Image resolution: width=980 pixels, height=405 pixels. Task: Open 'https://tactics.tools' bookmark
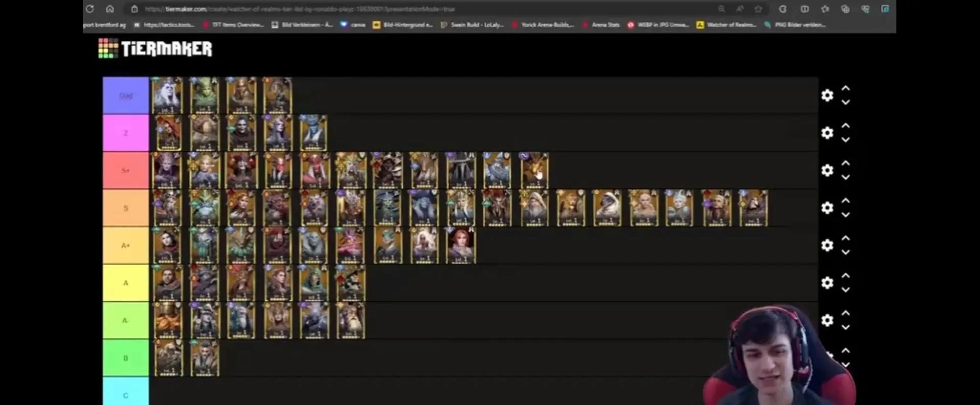pos(164,25)
